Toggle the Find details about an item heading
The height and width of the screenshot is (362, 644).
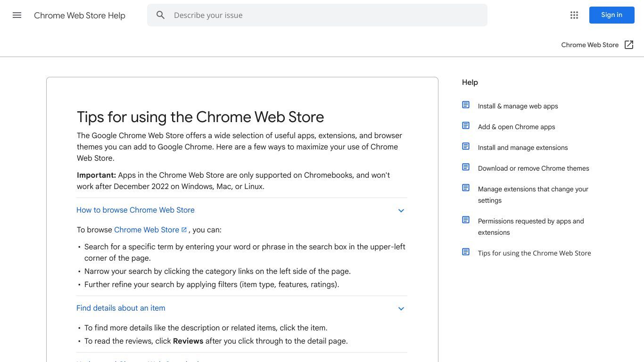tap(121, 308)
